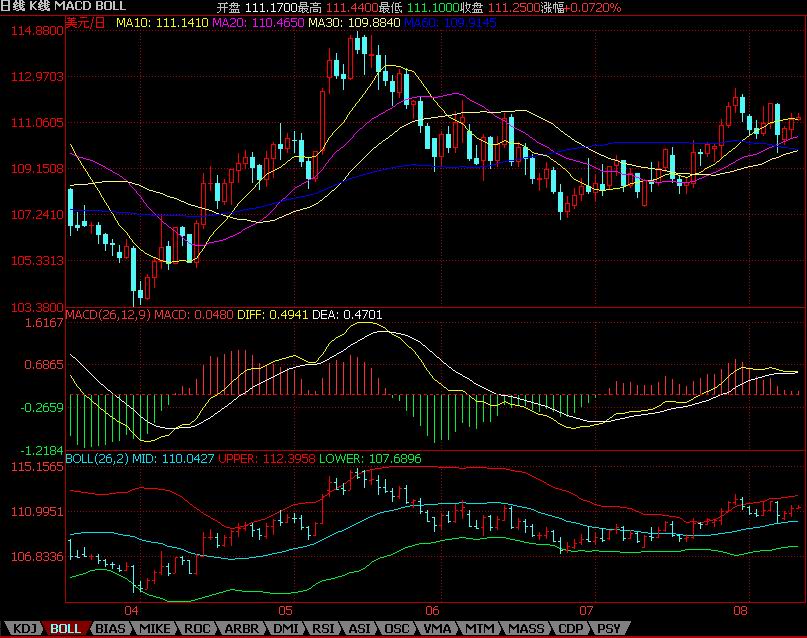Select the CDP indicator tab
Image resolution: width=807 pixels, height=638 pixels.
568,628
